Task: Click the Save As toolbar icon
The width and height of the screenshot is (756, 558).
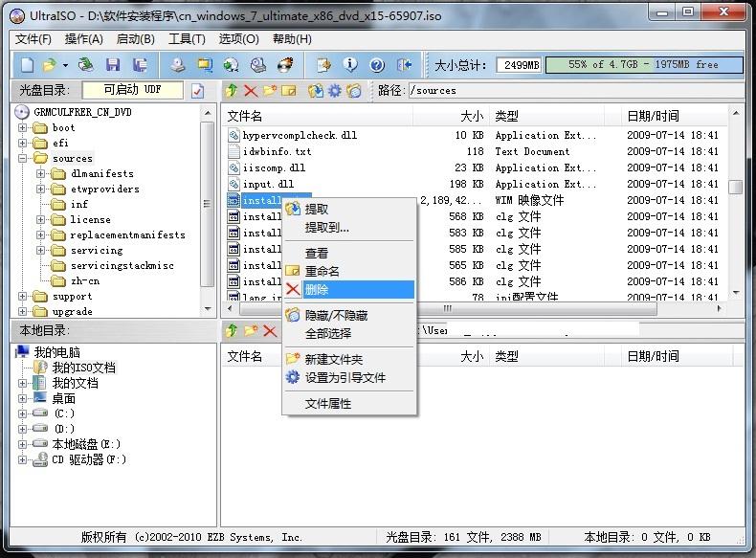Action: [140, 65]
